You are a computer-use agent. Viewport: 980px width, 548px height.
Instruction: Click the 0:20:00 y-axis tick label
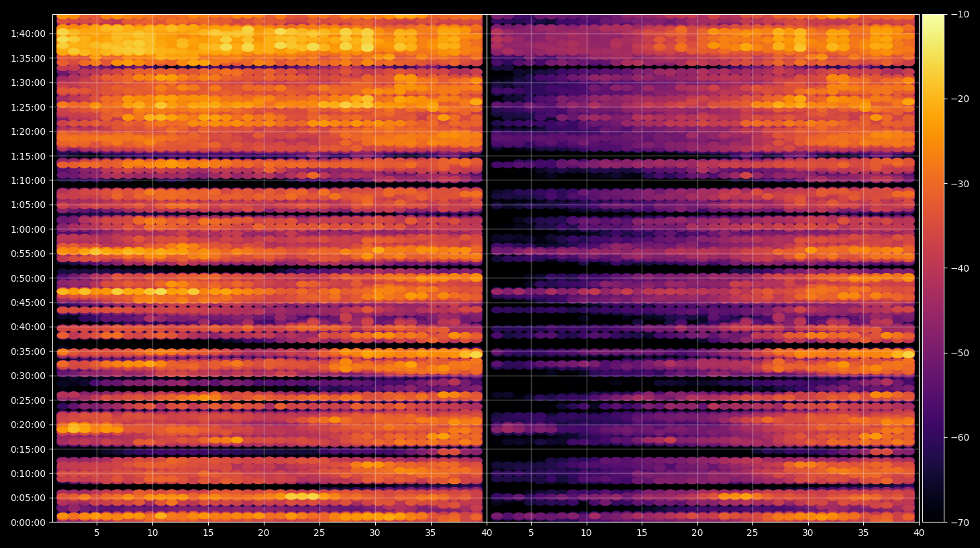click(x=28, y=425)
